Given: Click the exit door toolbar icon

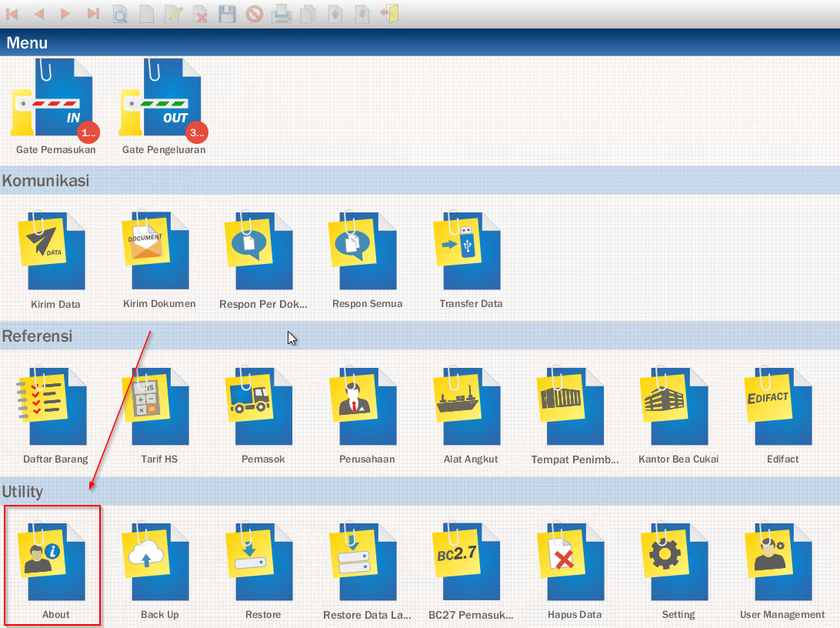Looking at the screenshot, I should coord(390,13).
